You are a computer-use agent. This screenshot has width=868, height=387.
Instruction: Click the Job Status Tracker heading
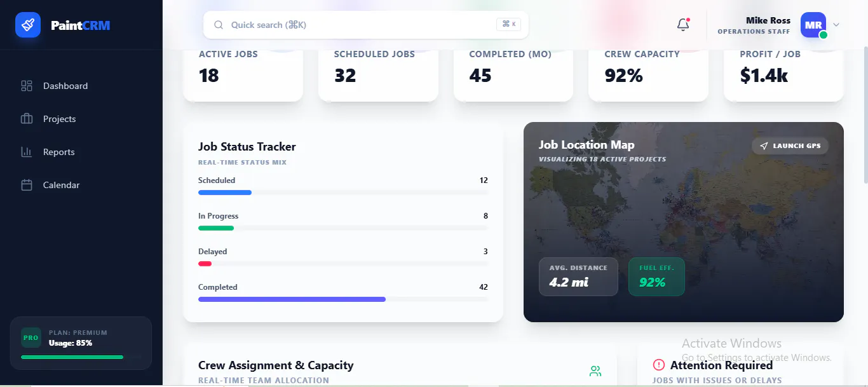point(247,147)
